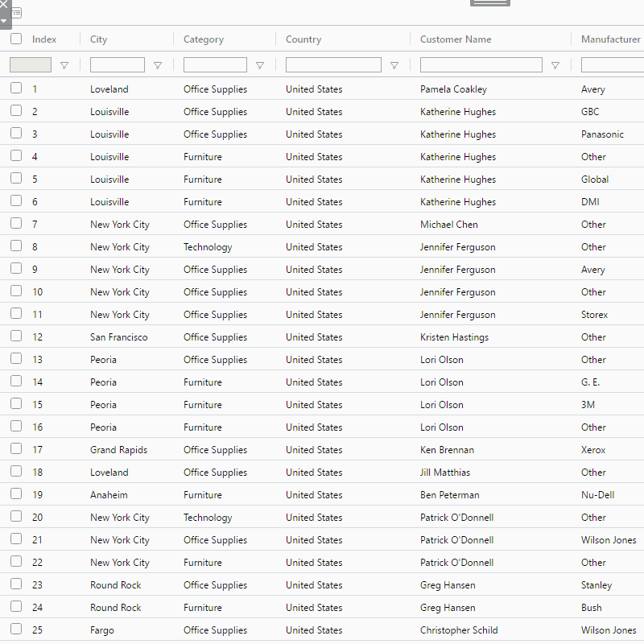Click the Category column header
The image size is (644, 644).
(204, 39)
